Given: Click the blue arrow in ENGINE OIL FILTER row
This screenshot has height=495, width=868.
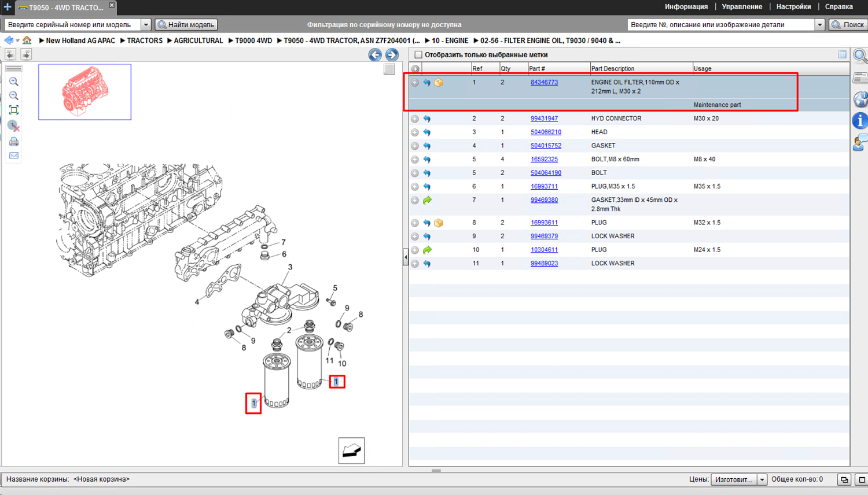Looking at the screenshot, I should [x=427, y=83].
